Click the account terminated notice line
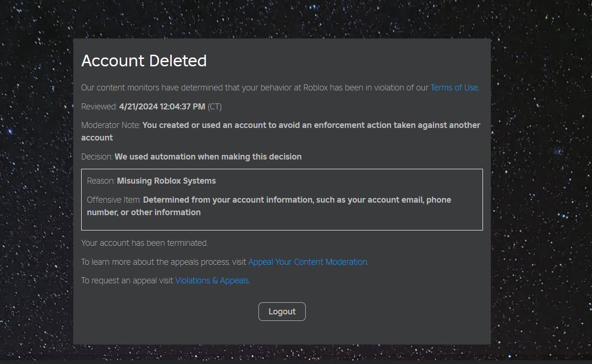592x364 pixels. pyautogui.click(x=144, y=243)
